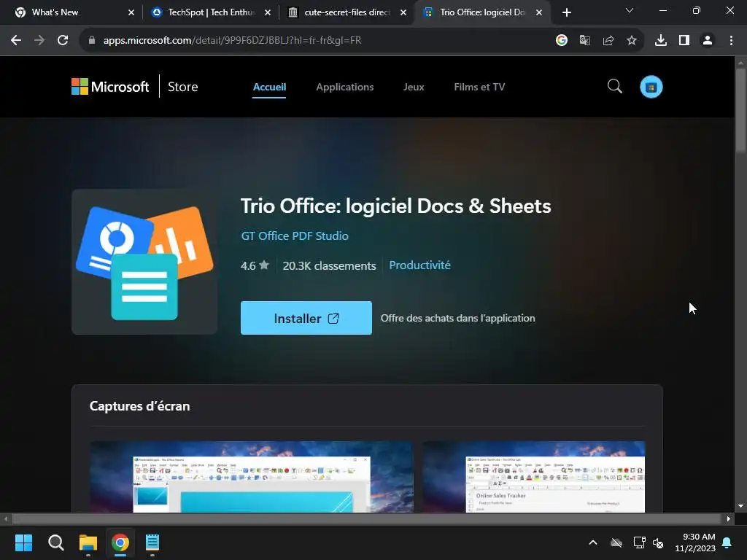Close the cute-secret-files tab
The image size is (747, 560).
point(403,12)
